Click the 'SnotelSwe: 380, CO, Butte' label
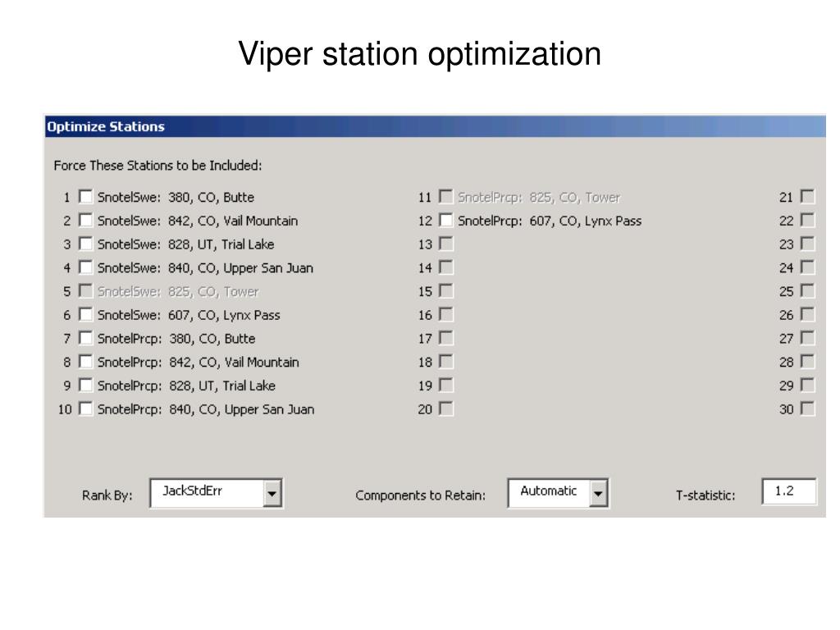 pos(176,197)
